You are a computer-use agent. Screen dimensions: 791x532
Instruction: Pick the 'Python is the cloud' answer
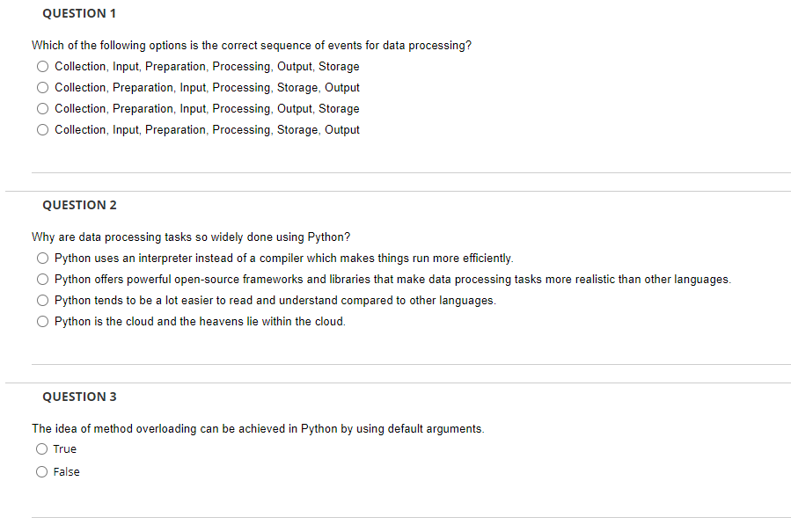coord(42,321)
